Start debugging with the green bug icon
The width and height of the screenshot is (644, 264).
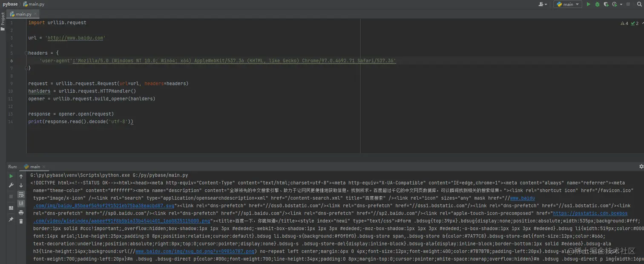coord(597,4)
